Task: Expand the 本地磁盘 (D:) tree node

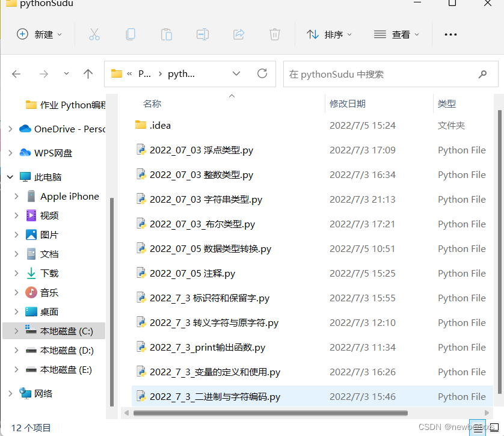Action: (17, 350)
